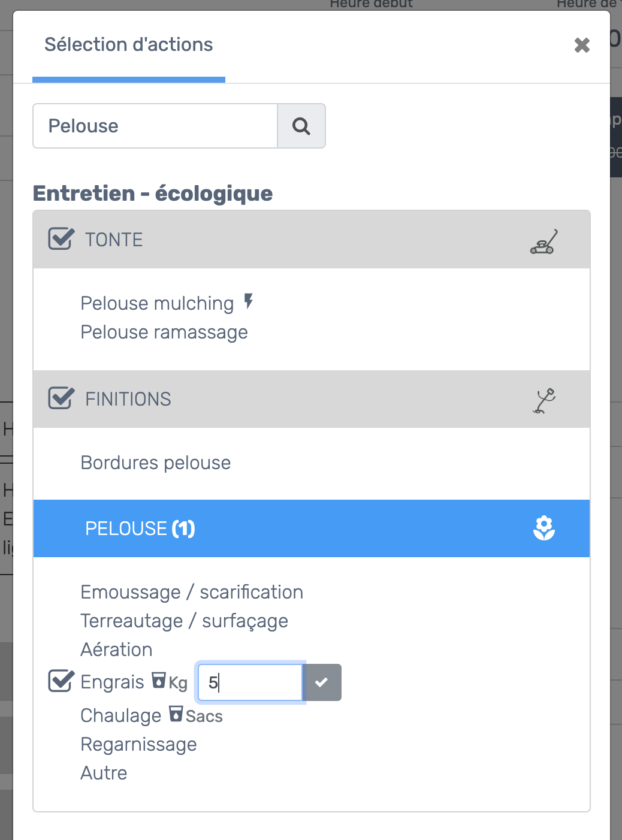622x840 pixels.
Task: Choose the Bordures pelouse action
Action: [x=156, y=463]
